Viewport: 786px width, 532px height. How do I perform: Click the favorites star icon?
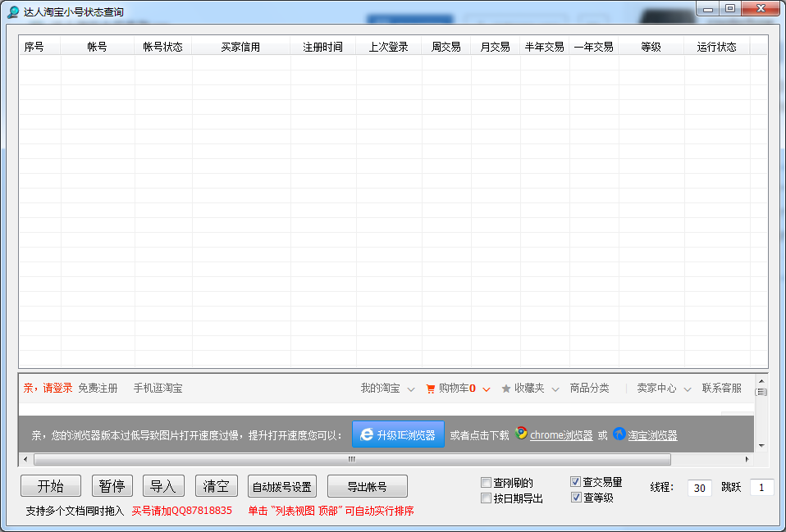point(506,389)
